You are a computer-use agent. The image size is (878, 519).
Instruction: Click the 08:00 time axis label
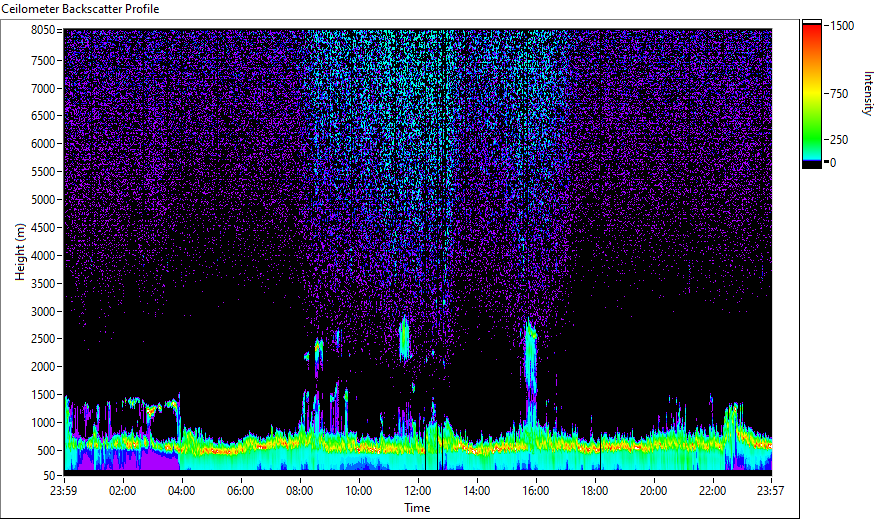300,491
